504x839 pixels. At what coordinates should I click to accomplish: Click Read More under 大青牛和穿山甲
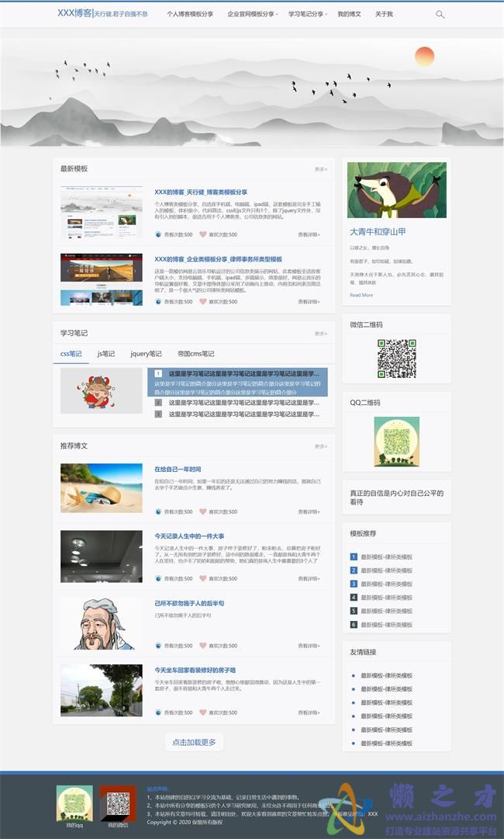(x=361, y=295)
